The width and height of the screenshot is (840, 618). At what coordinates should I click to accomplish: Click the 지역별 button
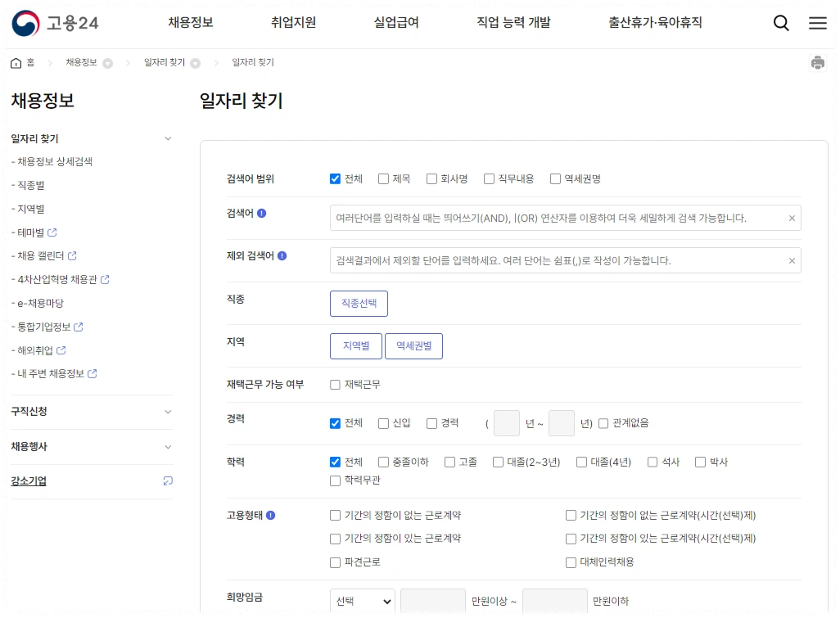355,345
